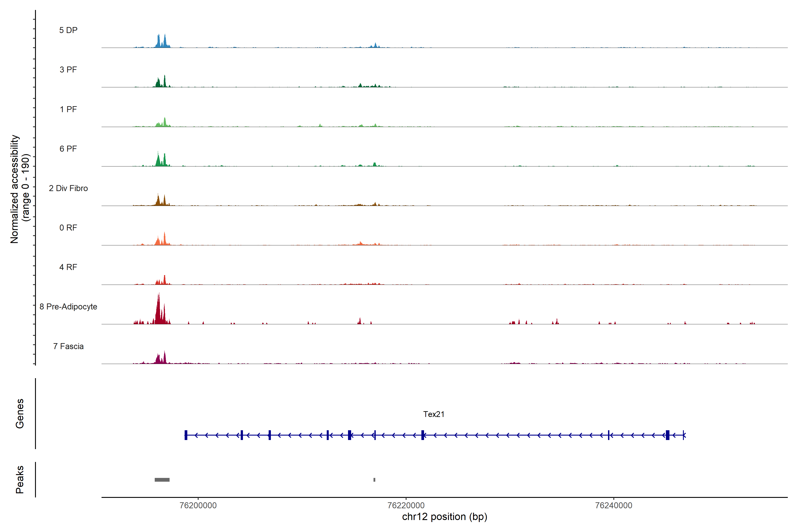The width and height of the screenshot is (798, 532).
Task: Click the 8 Pre-Adipocyte label
Action: pyautogui.click(x=68, y=307)
